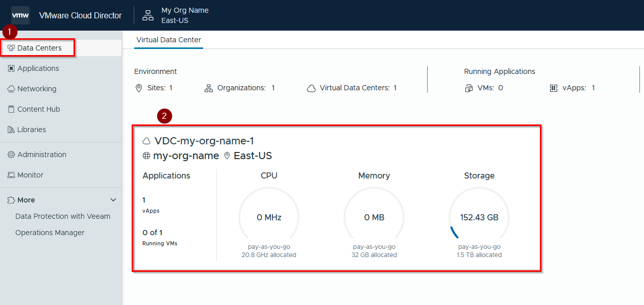Click the "my-org-name" text on card

[x=186, y=156]
